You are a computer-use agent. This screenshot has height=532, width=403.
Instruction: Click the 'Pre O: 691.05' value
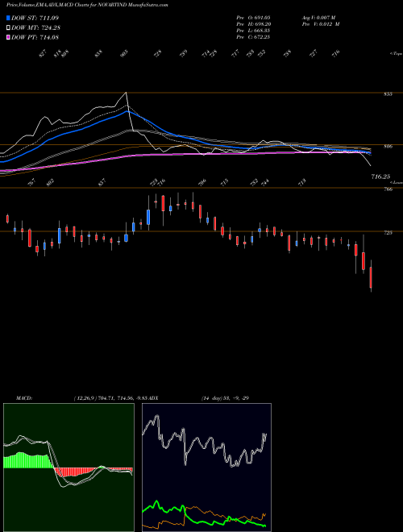point(253,18)
